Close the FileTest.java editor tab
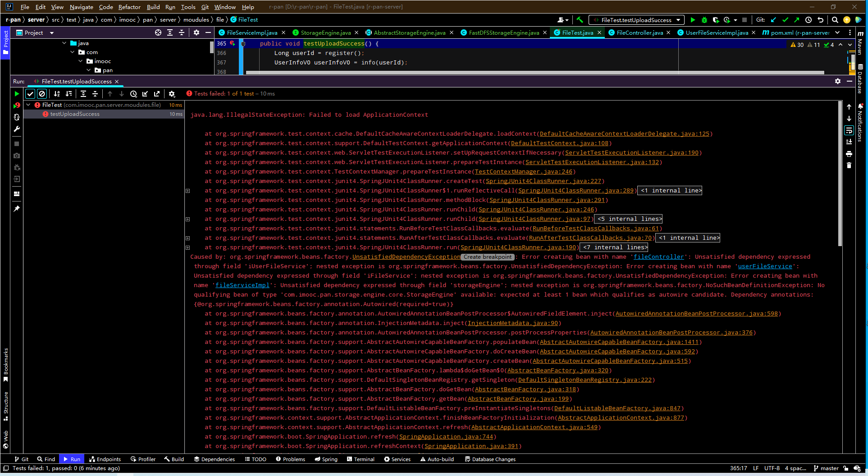Viewport: 868px width, 476px height. tap(599, 32)
